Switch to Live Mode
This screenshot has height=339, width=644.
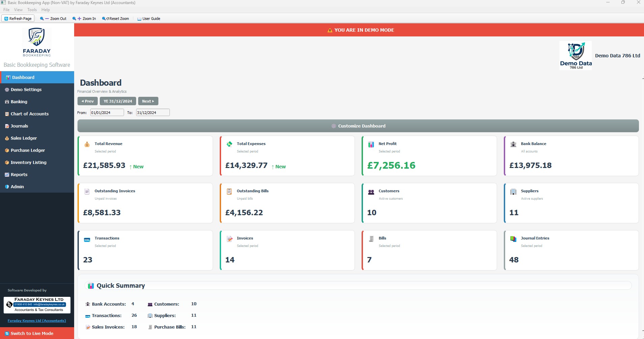[32, 333]
